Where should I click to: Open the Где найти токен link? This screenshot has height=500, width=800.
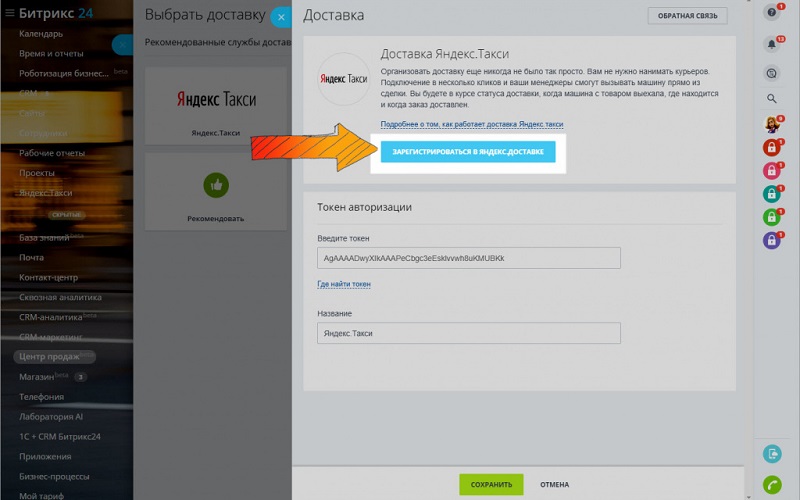(x=344, y=284)
